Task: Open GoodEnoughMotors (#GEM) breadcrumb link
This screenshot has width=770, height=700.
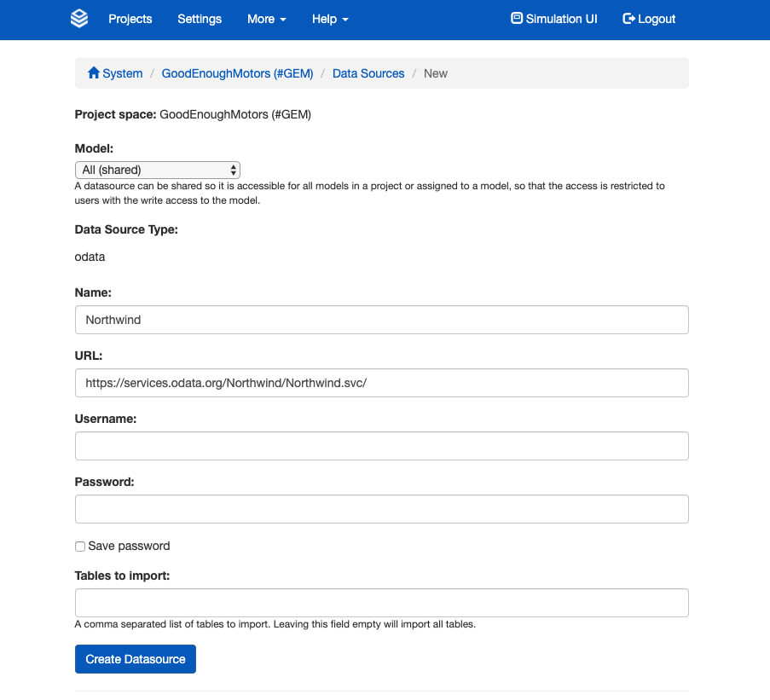Action: coord(237,73)
